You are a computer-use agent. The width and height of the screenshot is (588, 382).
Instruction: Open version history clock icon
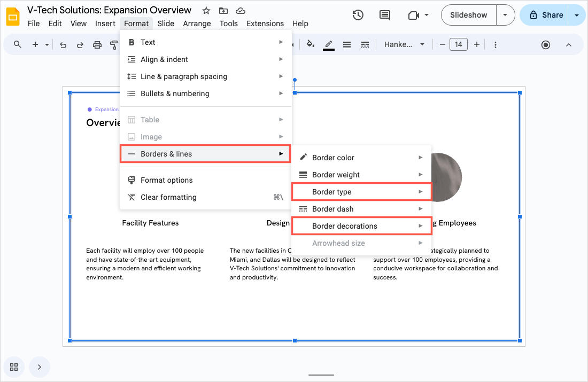click(x=358, y=15)
